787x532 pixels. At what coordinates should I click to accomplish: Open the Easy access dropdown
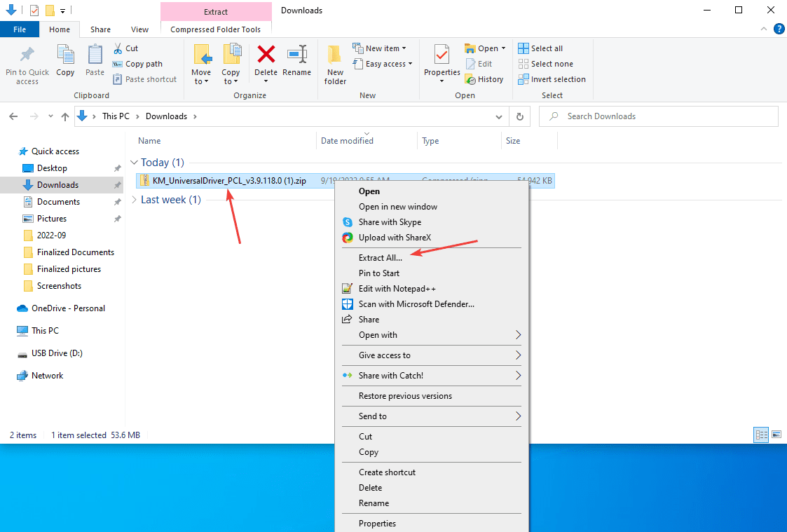(383, 64)
